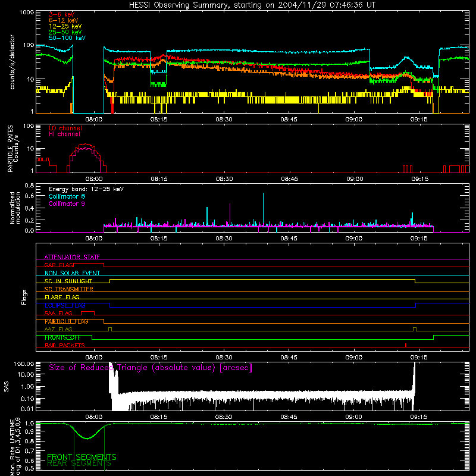Click the HI channel legend label
The width and height of the screenshot is (476, 476).
[64, 134]
